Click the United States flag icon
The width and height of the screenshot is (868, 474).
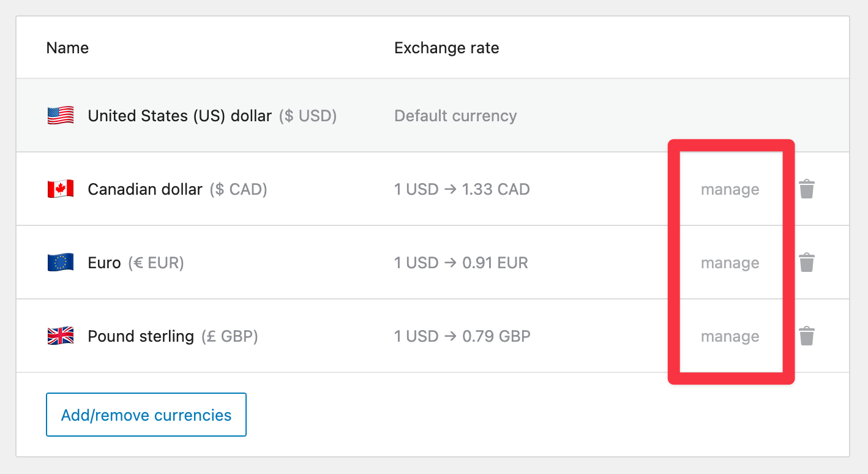point(59,115)
